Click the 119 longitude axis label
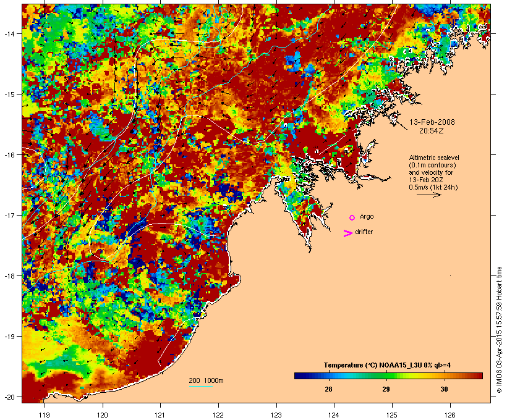The height and width of the screenshot is (420, 507). (x=45, y=415)
